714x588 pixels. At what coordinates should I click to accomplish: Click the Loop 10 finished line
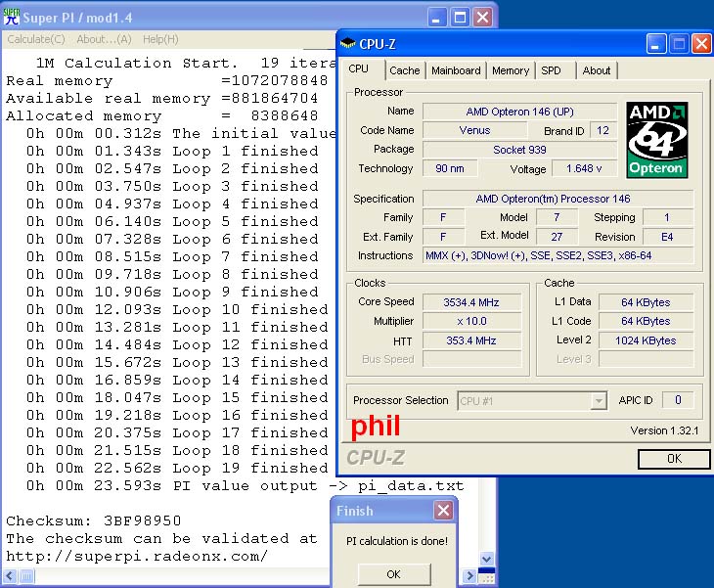point(177,309)
